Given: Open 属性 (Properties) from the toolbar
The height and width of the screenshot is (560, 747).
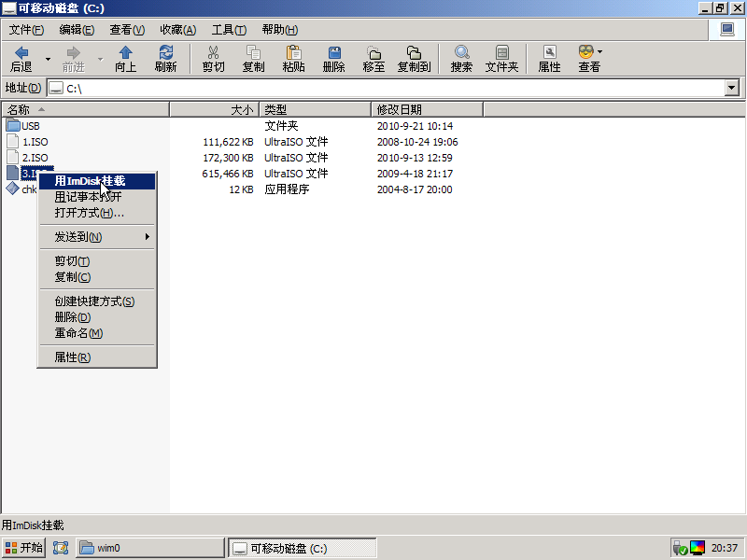Looking at the screenshot, I should click(x=549, y=58).
